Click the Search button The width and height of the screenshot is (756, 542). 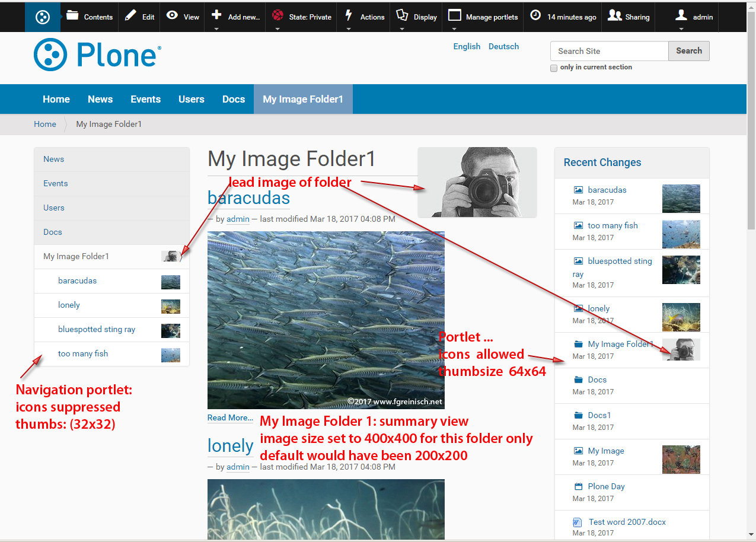coord(688,51)
